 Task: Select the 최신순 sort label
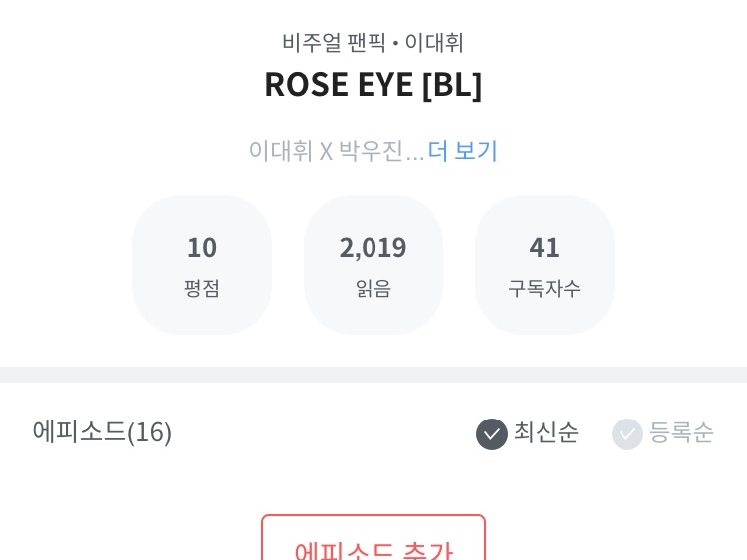[546, 432]
